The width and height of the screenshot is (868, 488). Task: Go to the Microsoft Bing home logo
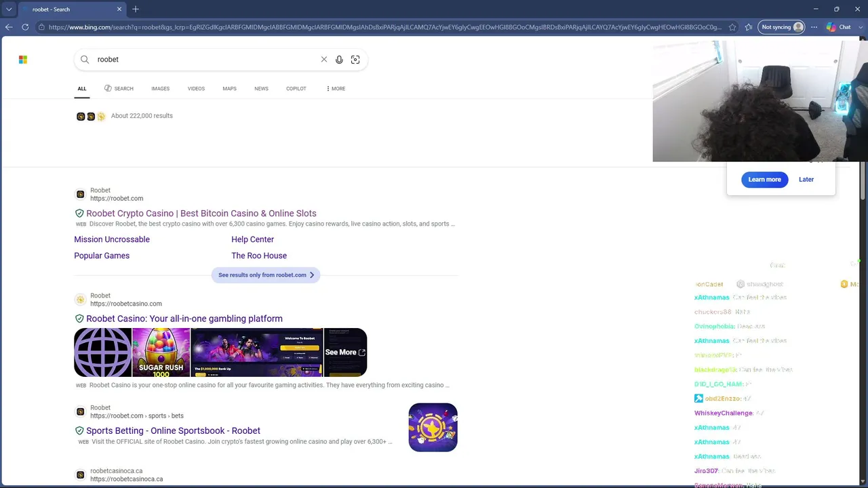click(23, 60)
